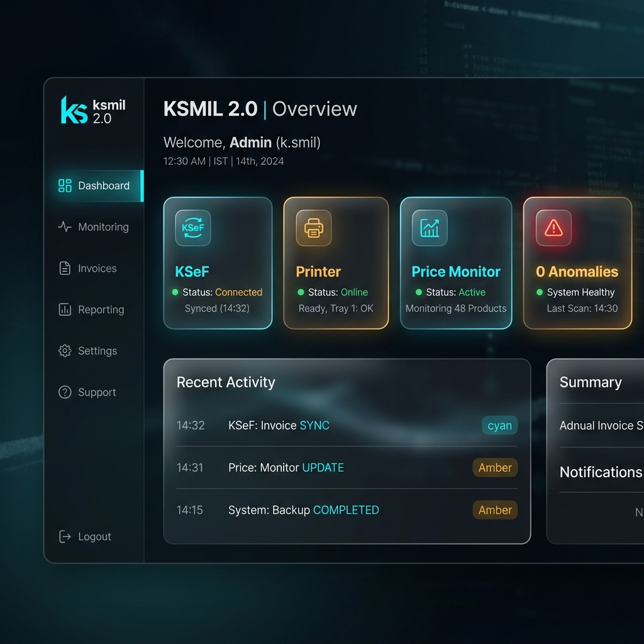644x644 pixels.
Task: Open the Price Monitor card title
Action: pos(456,272)
